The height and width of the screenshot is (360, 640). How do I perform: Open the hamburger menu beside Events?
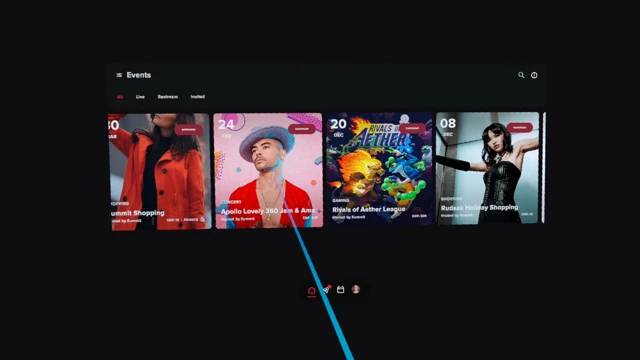click(x=119, y=75)
